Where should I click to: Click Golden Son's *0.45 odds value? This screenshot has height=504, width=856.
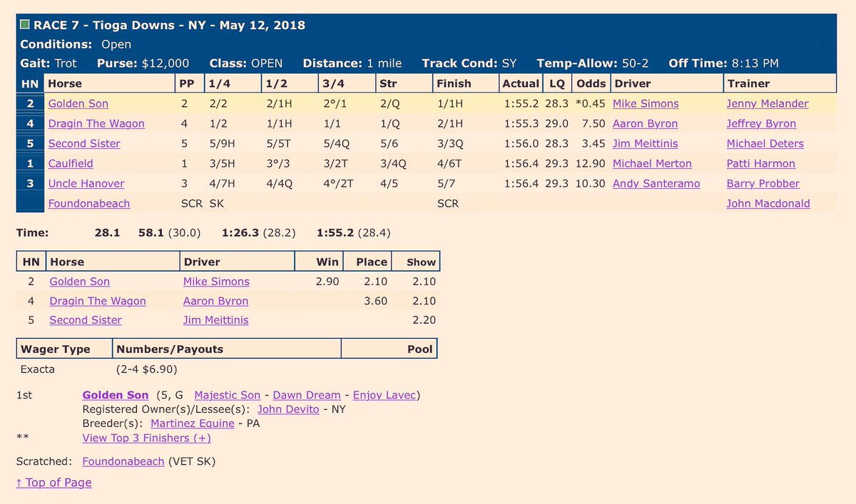[x=591, y=103]
